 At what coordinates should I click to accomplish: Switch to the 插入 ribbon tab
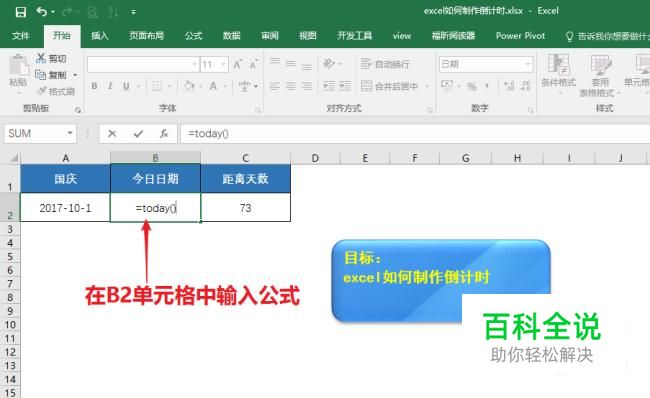[x=99, y=36]
